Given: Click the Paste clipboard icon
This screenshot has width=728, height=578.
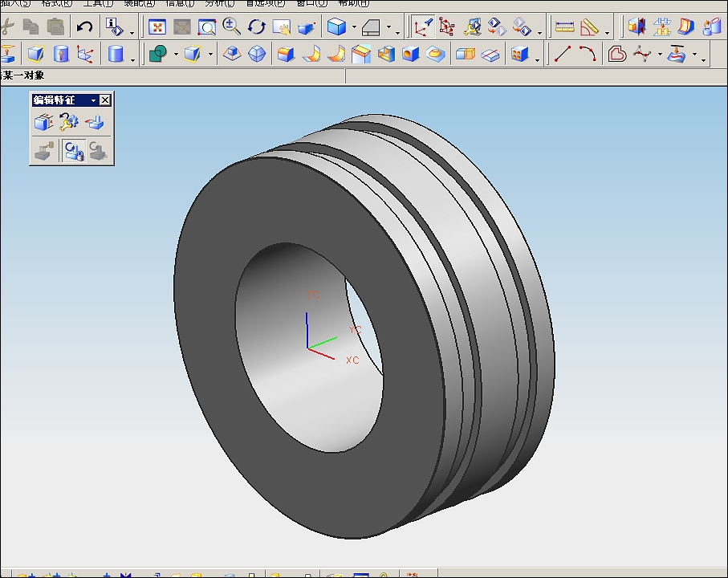Looking at the screenshot, I should (x=55, y=27).
